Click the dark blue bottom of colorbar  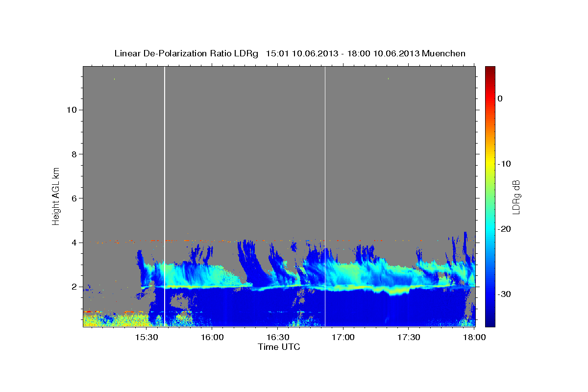click(490, 323)
